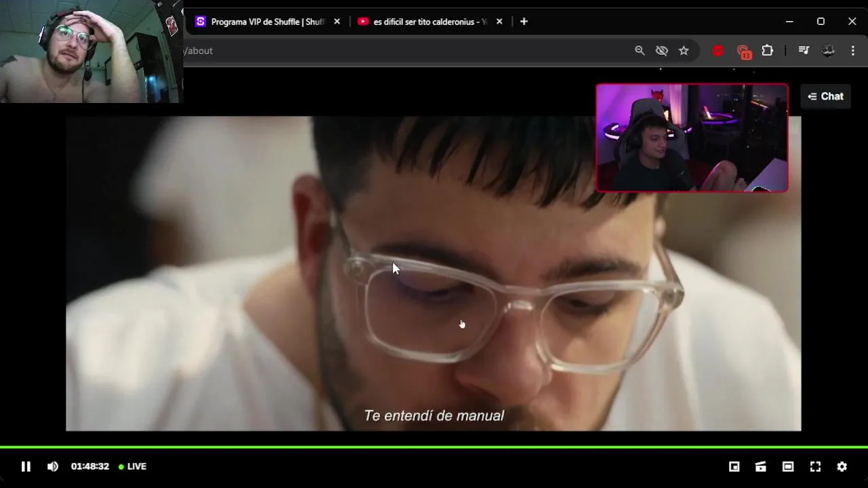Click the elapsed time 01:48:32
This screenshot has width=868, height=488.
pos(90,466)
